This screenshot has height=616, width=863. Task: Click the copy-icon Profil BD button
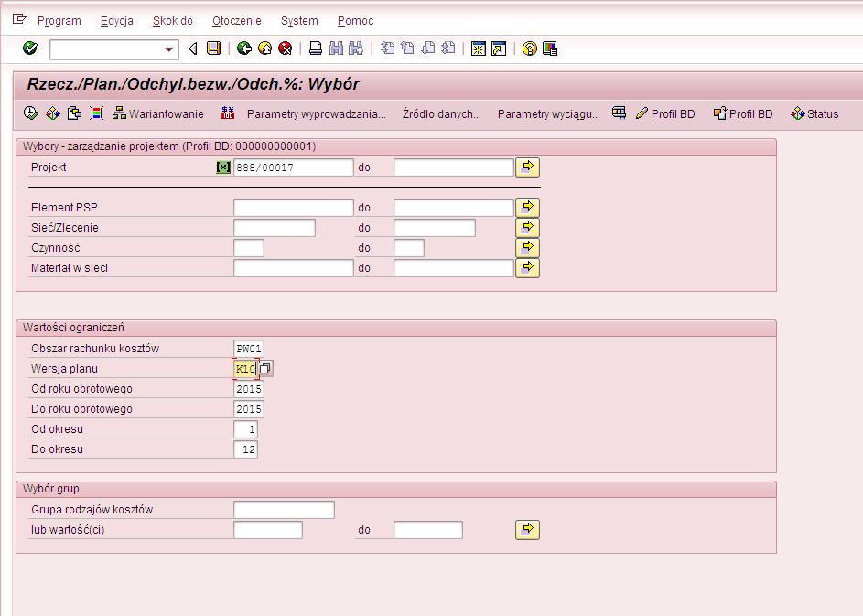743,113
